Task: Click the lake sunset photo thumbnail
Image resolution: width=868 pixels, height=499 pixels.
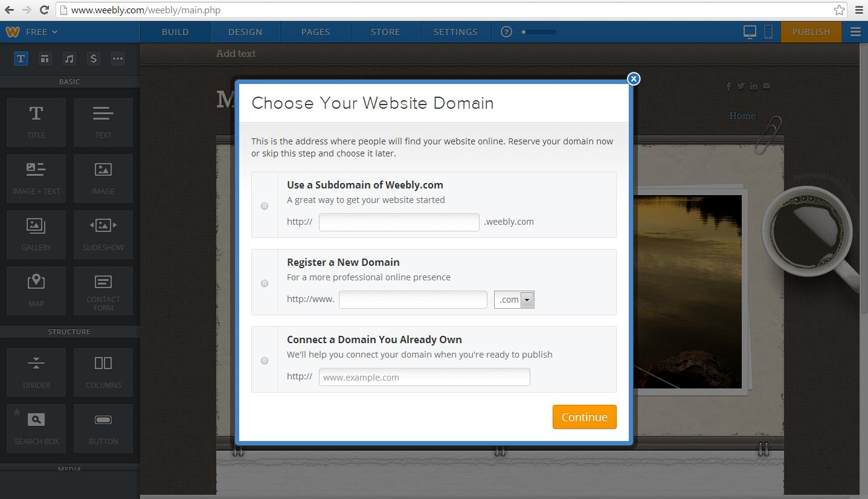Action: [x=687, y=292]
